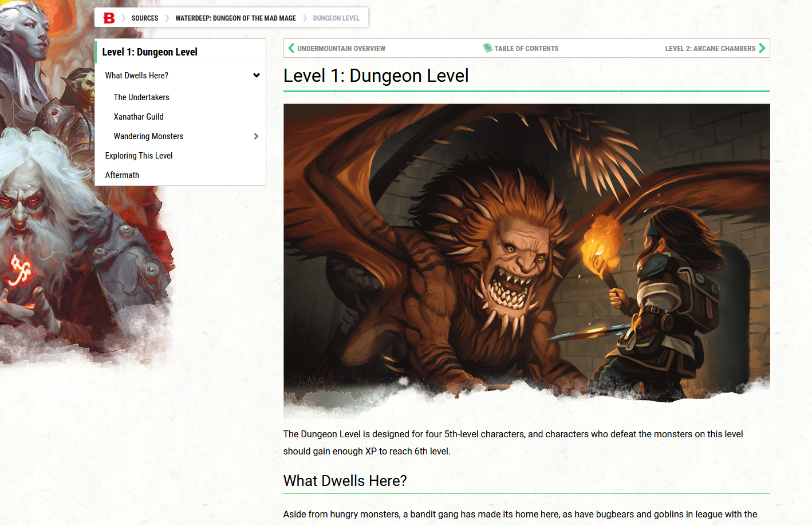Click the forward chevron beside Level 2: Arcane Chambers
The height and width of the screenshot is (526, 812).
coord(762,48)
